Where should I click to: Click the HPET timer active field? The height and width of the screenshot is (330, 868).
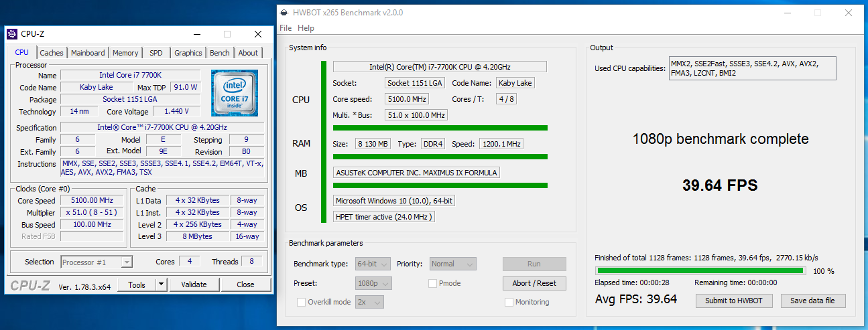pyautogui.click(x=384, y=217)
